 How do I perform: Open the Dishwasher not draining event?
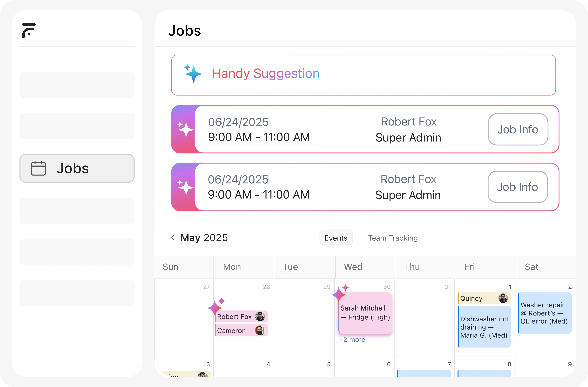click(484, 327)
